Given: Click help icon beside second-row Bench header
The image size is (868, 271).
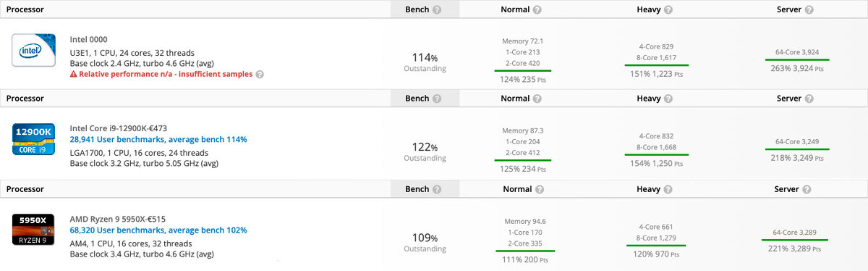Looking at the screenshot, I should pyautogui.click(x=437, y=99).
